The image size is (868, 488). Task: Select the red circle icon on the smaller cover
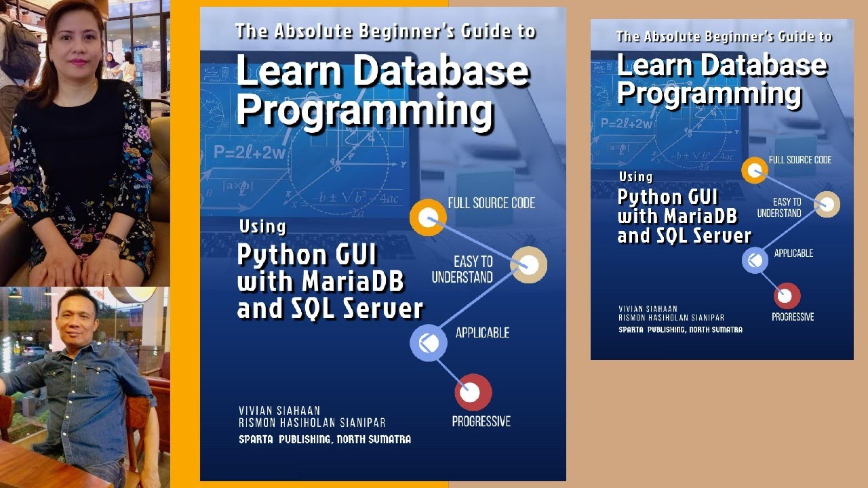pos(787,296)
